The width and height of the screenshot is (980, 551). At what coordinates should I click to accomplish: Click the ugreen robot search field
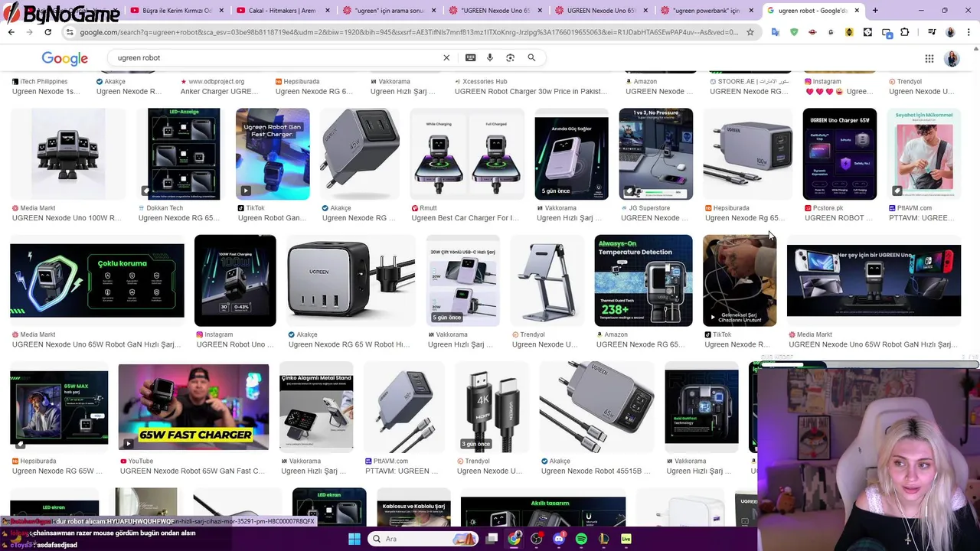click(x=276, y=57)
